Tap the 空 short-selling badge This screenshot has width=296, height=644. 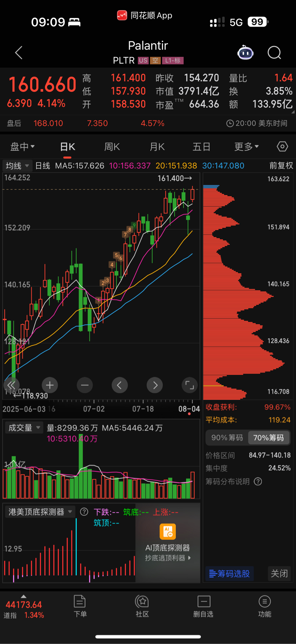coord(155,61)
